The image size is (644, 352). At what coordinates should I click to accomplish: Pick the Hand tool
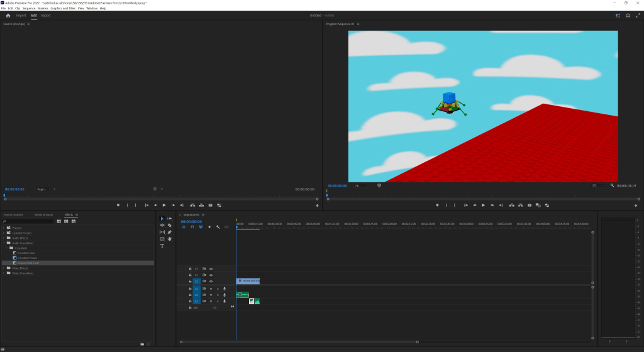click(170, 239)
